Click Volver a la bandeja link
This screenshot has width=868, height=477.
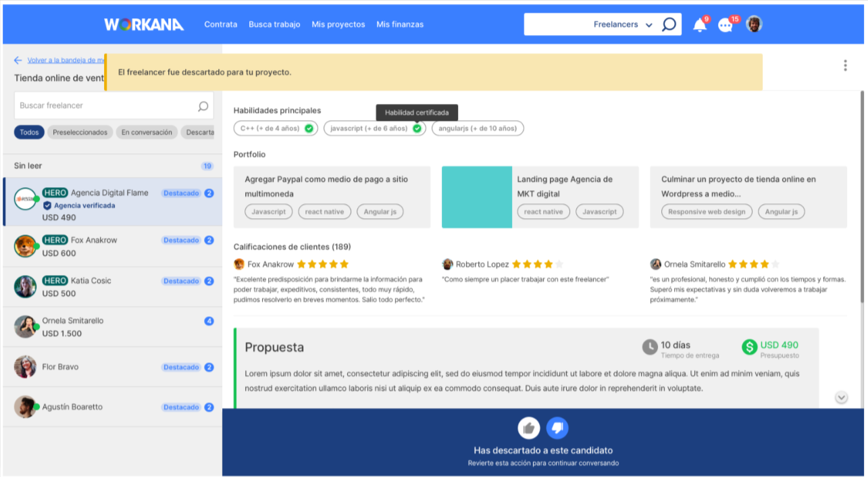pyautogui.click(x=66, y=60)
